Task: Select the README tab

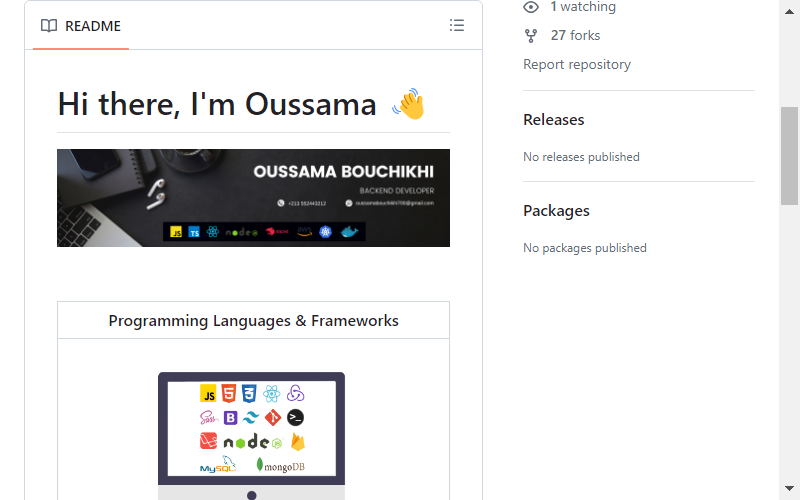Action: 81,26
